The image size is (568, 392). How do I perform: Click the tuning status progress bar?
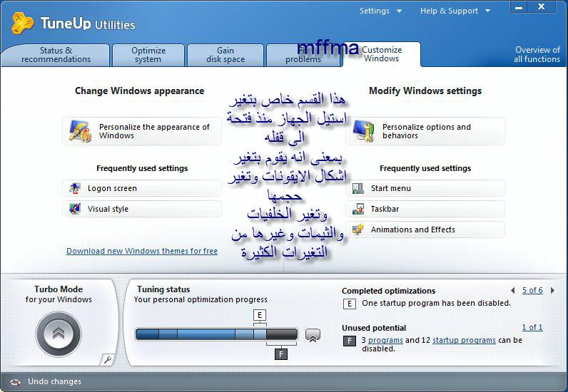tap(216, 334)
